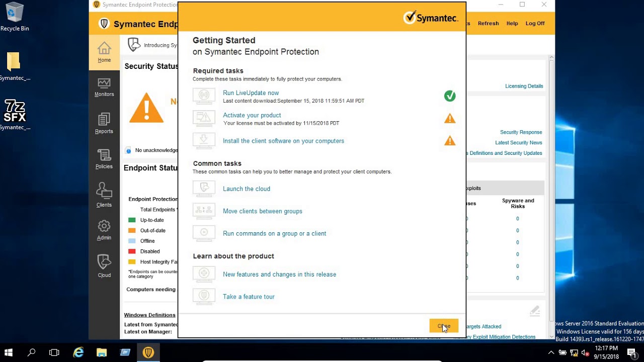Viewport: 644px width, 362px height.
Task: Click the red Disabled legend swatch
Action: tap(132, 251)
